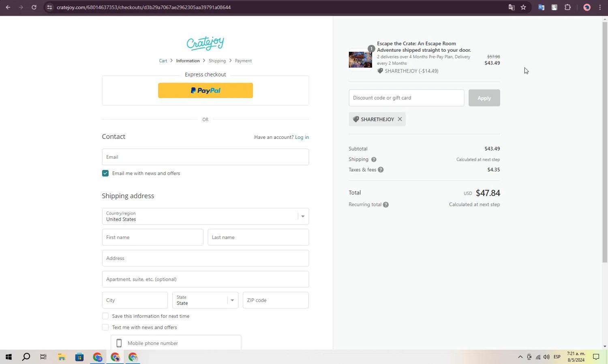Open Task View in the taskbar

pyautogui.click(x=43, y=357)
